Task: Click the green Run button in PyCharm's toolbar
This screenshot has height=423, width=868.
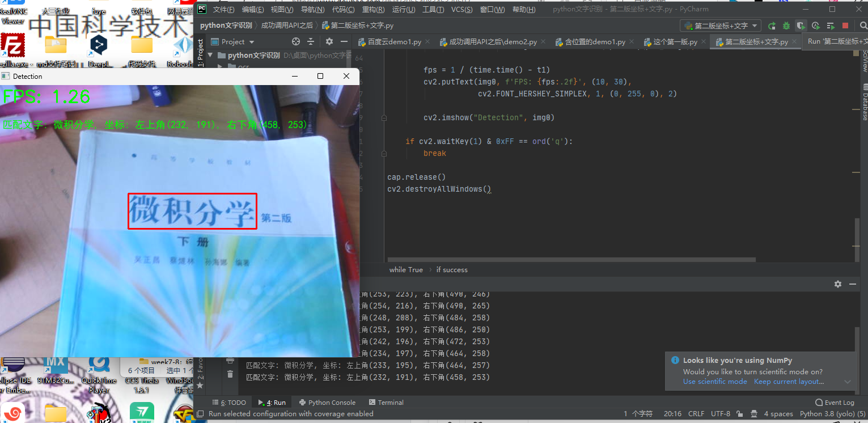Action: (x=772, y=26)
